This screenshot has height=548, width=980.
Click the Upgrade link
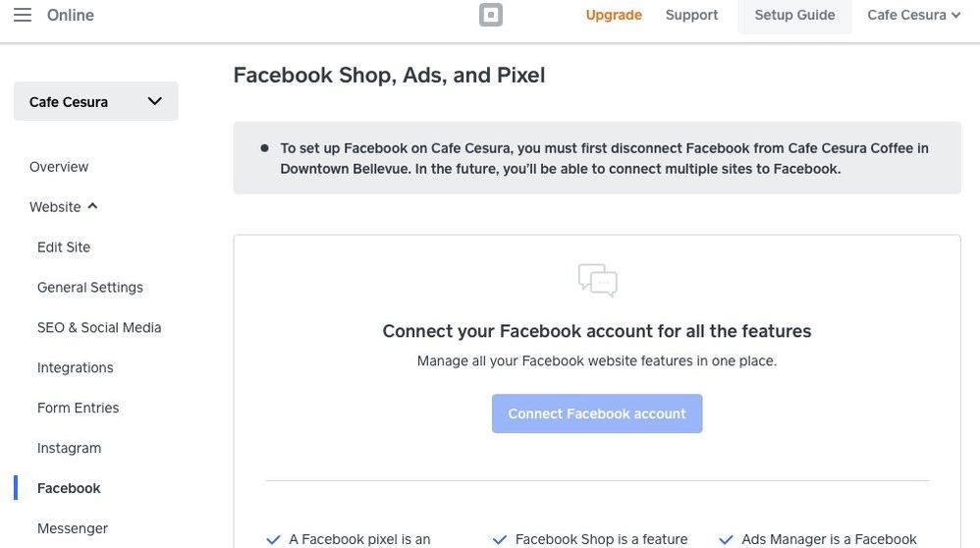[x=614, y=15]
